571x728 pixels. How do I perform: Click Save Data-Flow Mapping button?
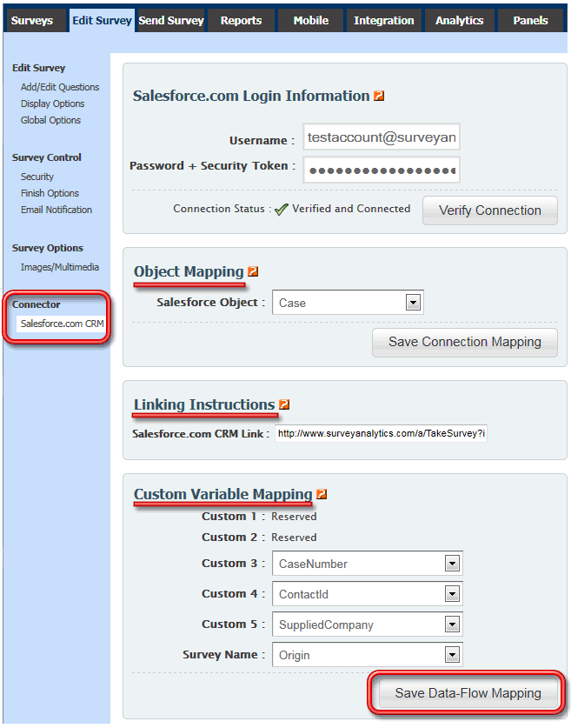468,693
